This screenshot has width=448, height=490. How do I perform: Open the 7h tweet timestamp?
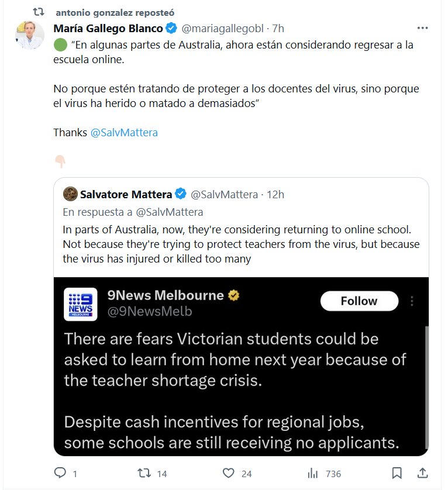pos(278,28)
